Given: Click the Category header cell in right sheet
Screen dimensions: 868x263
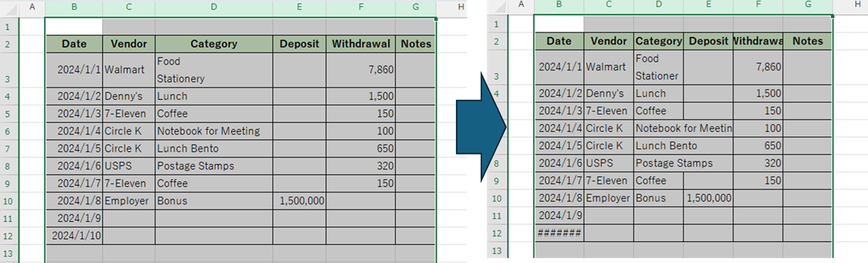Looking at the screenshot, I should [659, 41].
